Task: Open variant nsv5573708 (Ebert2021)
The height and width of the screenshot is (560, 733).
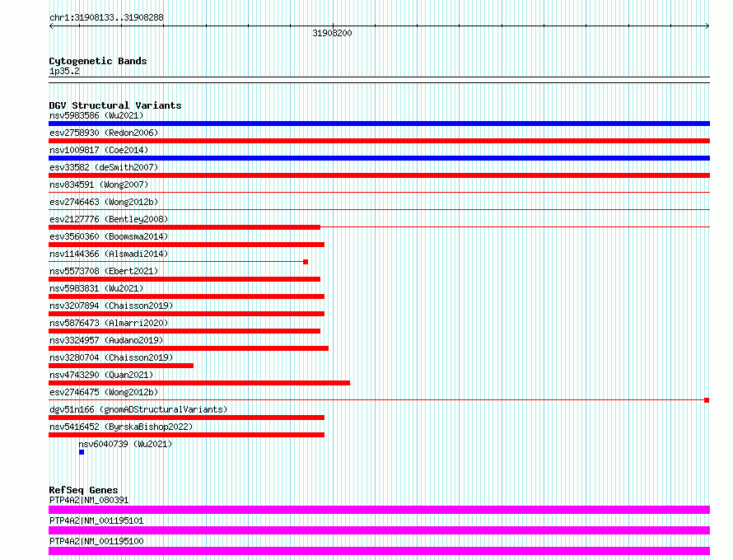Action: 104,271
